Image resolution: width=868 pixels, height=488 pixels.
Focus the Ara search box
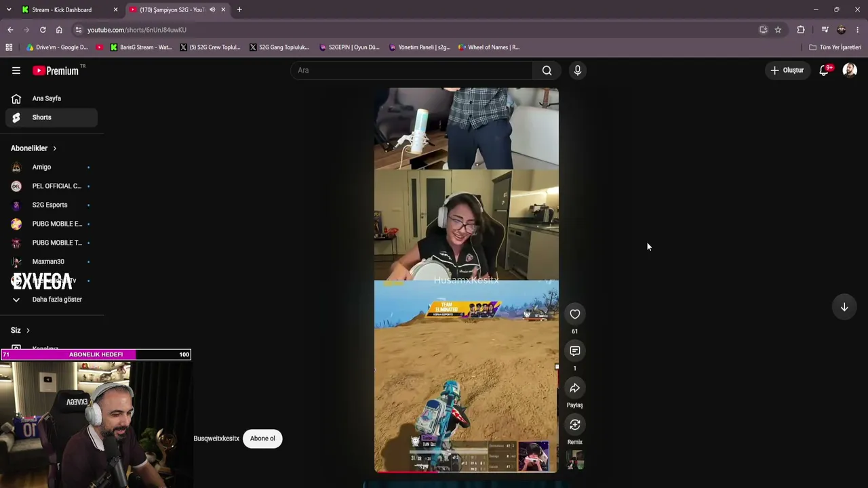412,70
